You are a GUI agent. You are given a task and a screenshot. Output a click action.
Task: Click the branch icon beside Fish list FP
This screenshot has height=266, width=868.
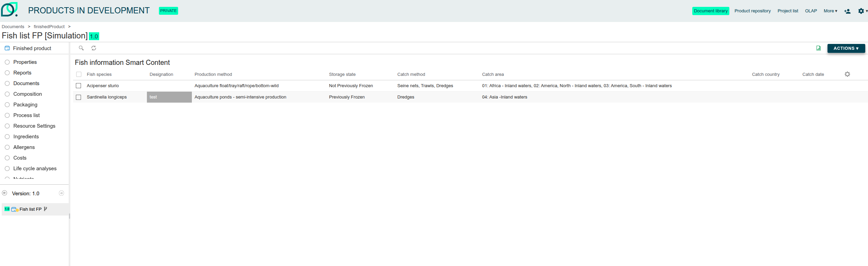(45, 209)
